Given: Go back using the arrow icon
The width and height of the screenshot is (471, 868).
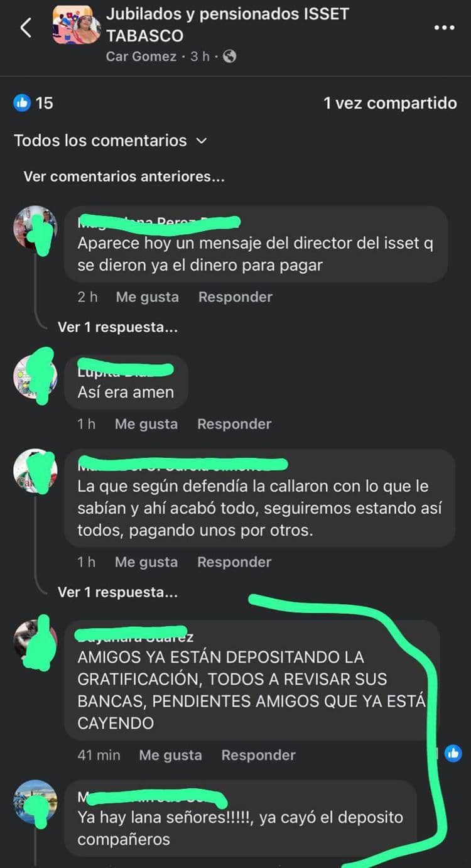Looking at the screenshot, I should 26,28.
